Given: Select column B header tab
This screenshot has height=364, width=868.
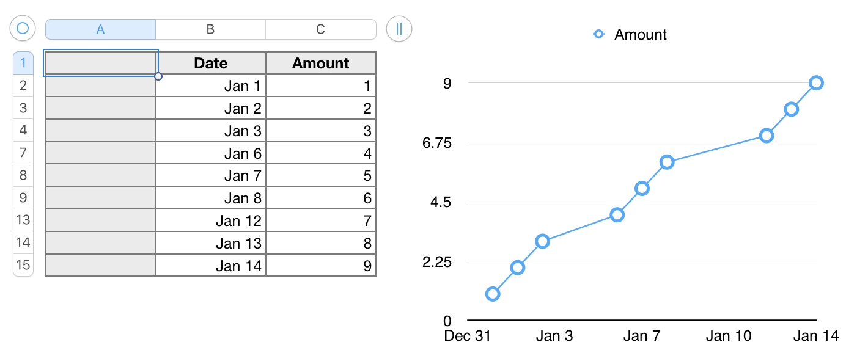Looking at the screenshot, I should (x=210, y=29).
